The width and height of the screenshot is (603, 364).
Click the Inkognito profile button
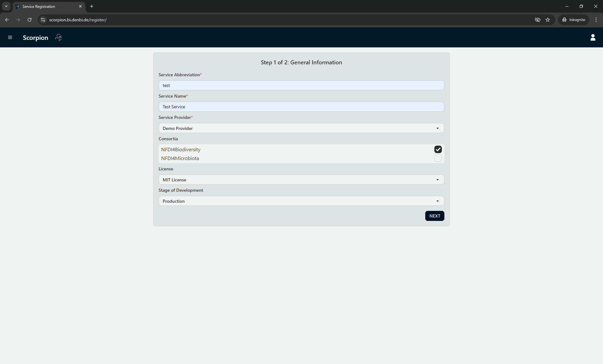[573, 20]
